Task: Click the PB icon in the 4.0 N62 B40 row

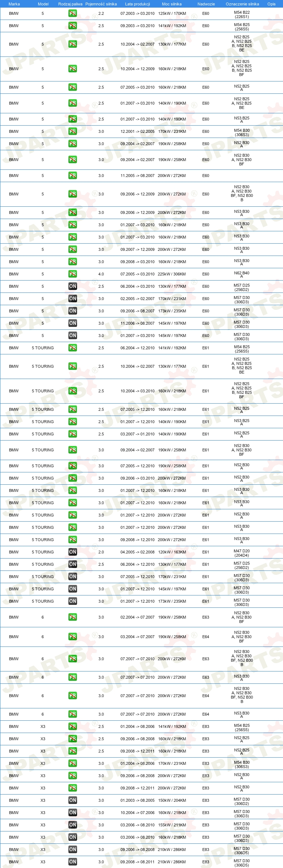Action: tap(73, 274)
